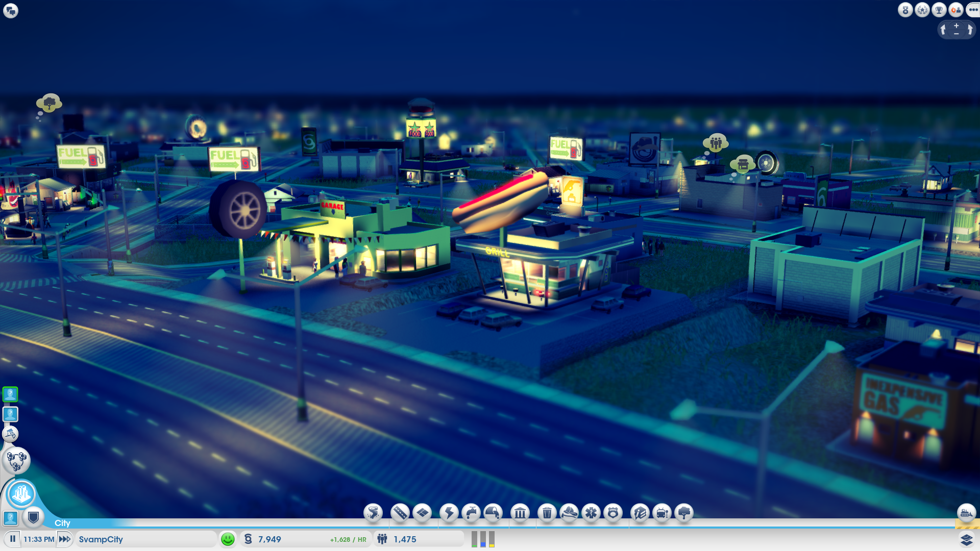
Task: Open Mass Transit bus menu
Action: coord(662,512)
